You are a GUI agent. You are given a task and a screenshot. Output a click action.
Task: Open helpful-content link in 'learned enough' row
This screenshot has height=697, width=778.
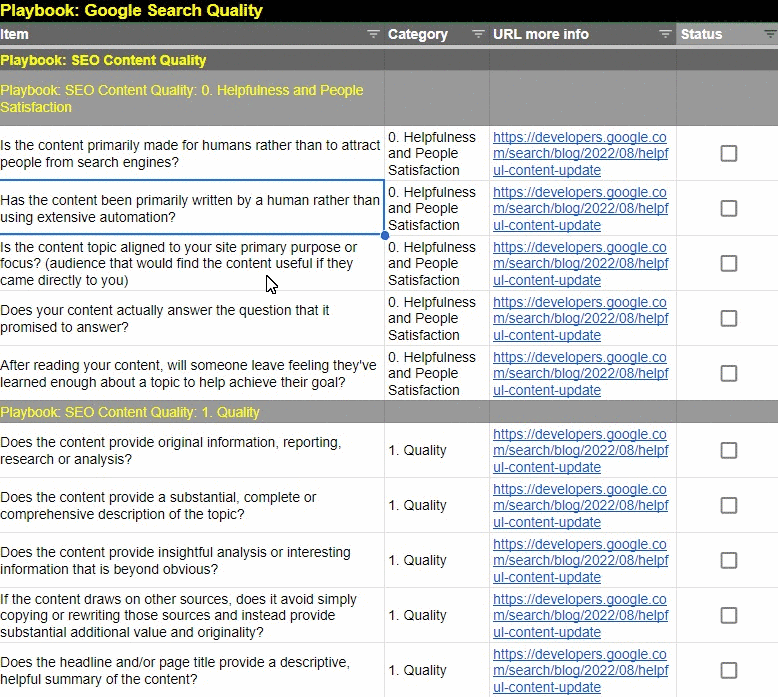click(581, 374)
